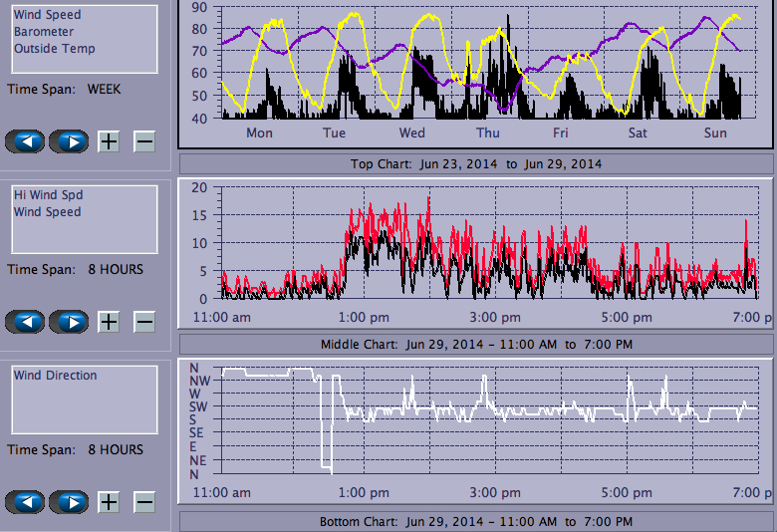The height and width of the screenshot is (532, 777).
Task: Select Outside Temp in the top chart list
Action: pos(55,49)
